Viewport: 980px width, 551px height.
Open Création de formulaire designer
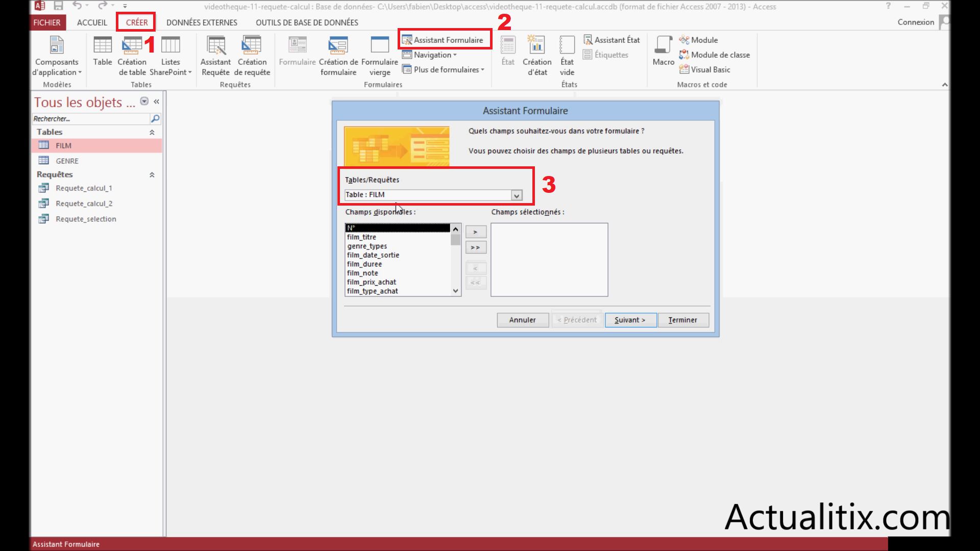pos(338,56)
